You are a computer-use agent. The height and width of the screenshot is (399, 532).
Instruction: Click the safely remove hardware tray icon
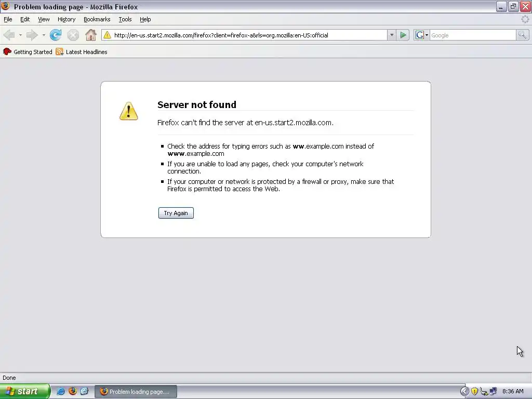484,392
